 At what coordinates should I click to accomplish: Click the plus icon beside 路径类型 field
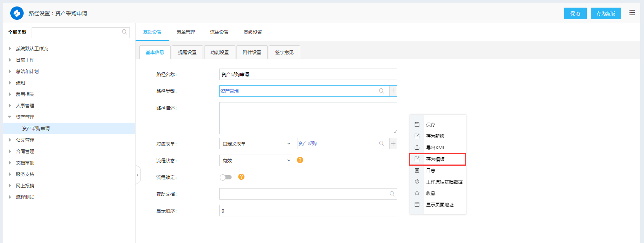tap(393, 91)
